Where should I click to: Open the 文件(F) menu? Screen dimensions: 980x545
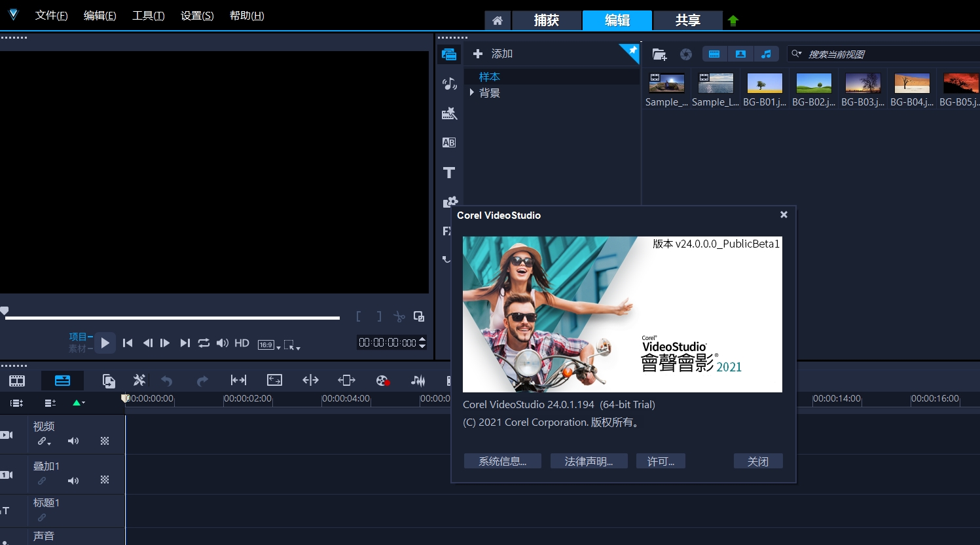[51, 16]
